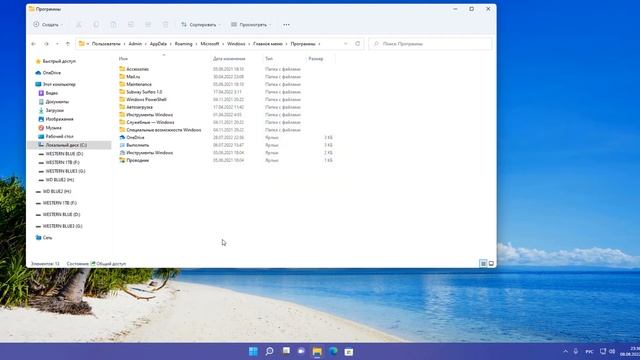The width and height of the screenshot is (640, 360).
Task: Sort by the Тип column header
Action: (x=269, y=59)
